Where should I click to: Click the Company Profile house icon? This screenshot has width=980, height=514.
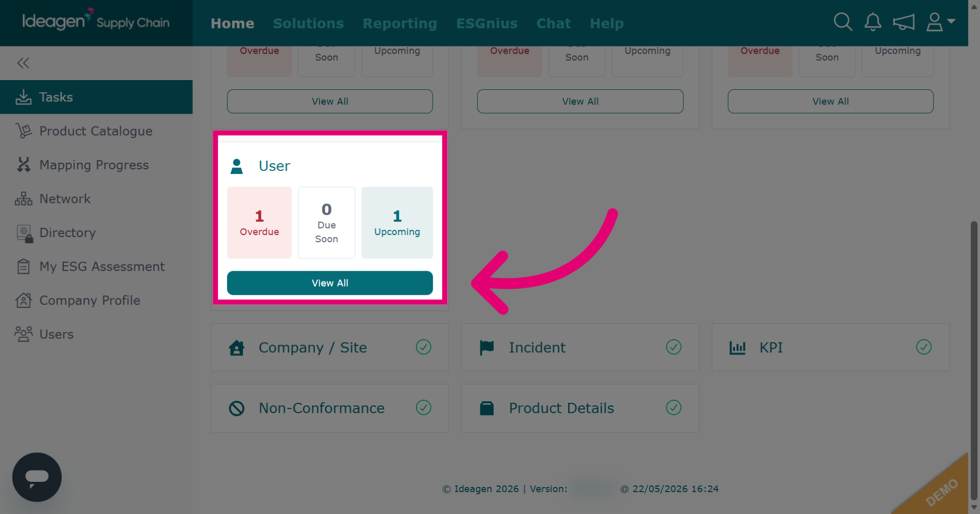pos(23,300)
